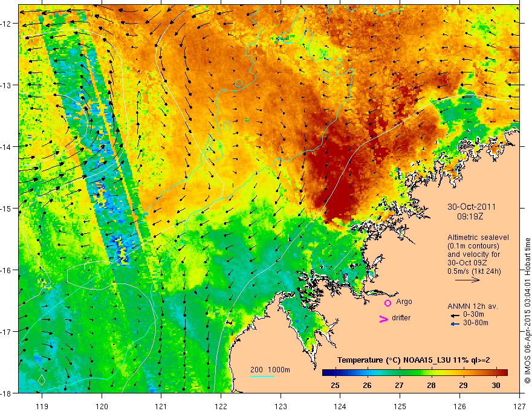This screenshot has height=411, width=532.
Task: Click latitude axis label -17
Action: tap(7, 332)
